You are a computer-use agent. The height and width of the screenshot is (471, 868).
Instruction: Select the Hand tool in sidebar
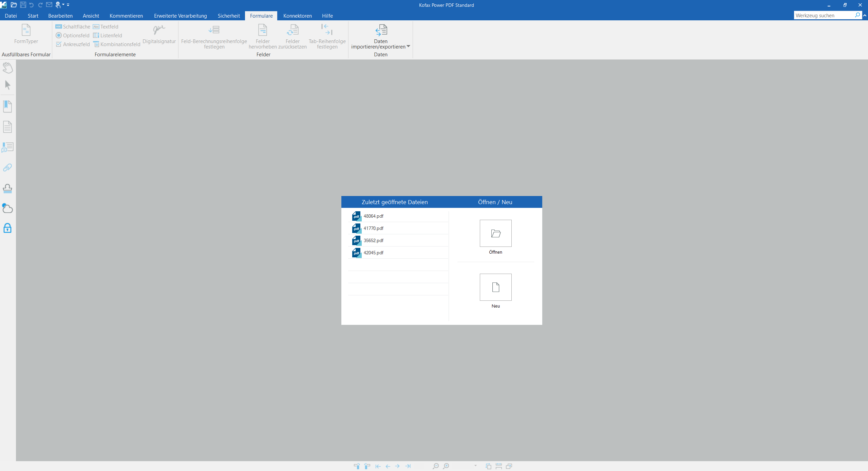pos(7,67)
